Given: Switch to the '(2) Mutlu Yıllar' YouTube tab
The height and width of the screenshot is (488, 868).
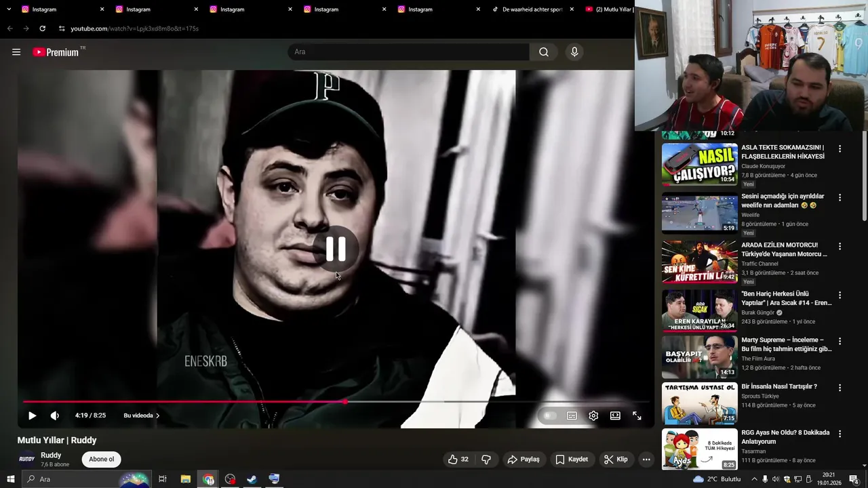Looking at the screenshot, I should pos(608,9).
